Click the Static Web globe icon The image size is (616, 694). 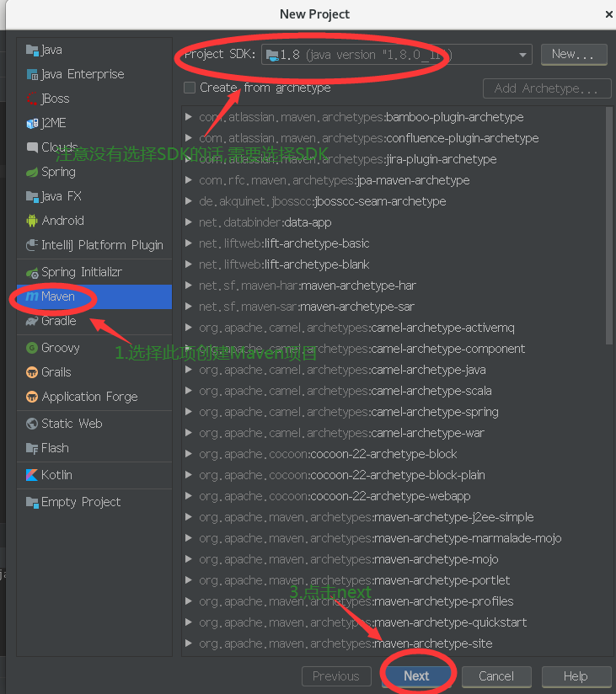[x=32, y=424]
